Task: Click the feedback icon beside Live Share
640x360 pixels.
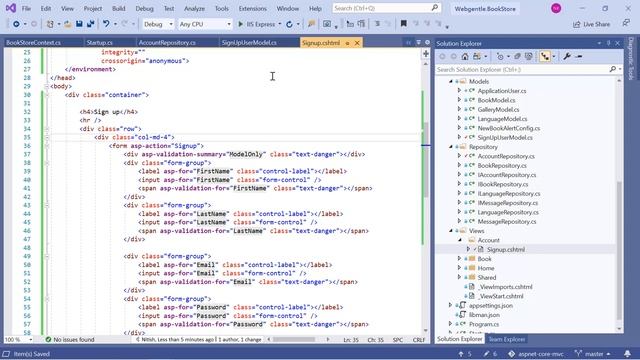Action: [626, 24]
